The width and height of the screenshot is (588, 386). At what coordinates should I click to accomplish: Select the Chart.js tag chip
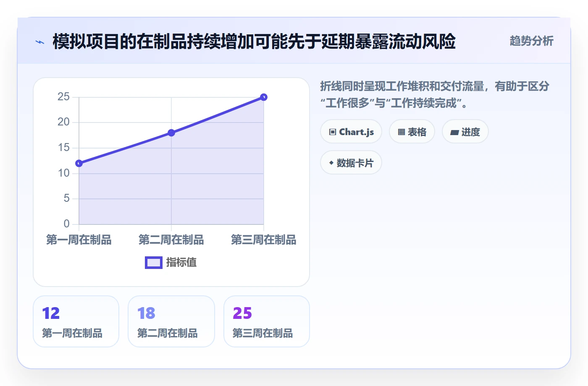351,132
